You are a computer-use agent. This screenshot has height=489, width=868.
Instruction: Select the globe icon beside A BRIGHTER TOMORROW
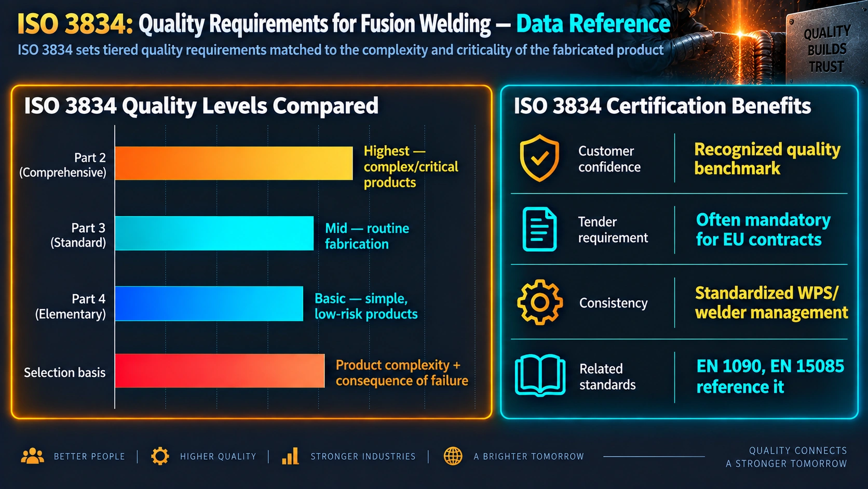453,456
